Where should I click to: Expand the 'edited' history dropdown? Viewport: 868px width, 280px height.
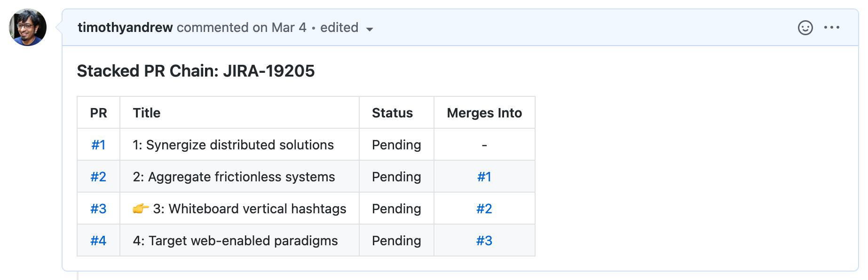[x=347, y=28]
